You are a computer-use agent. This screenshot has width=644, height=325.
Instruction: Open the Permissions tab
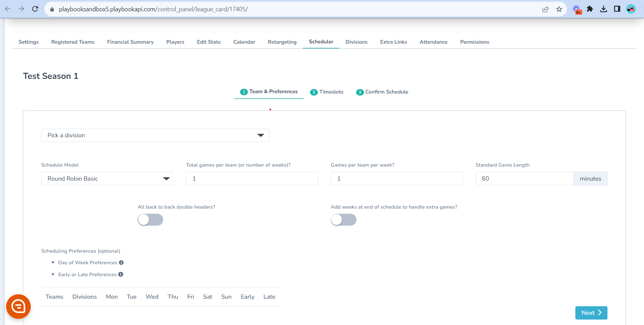click(475, 42)
